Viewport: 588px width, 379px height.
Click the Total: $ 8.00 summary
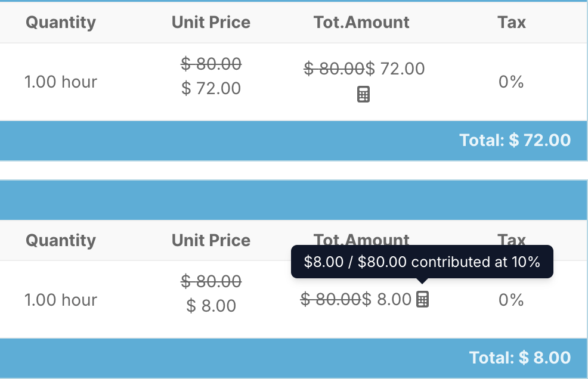coord(520,358)
